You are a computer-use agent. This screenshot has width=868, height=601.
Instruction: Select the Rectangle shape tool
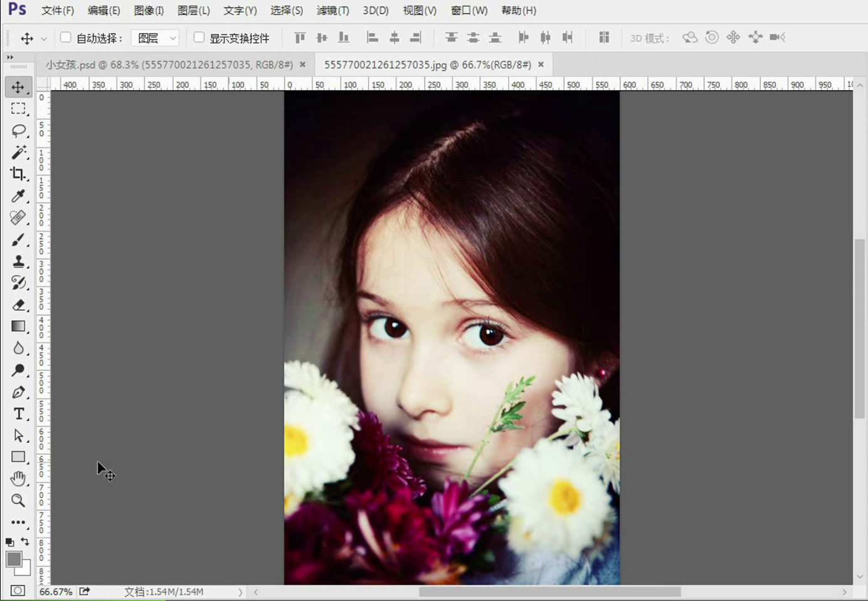pyautogui.click(x=18, y=457)
